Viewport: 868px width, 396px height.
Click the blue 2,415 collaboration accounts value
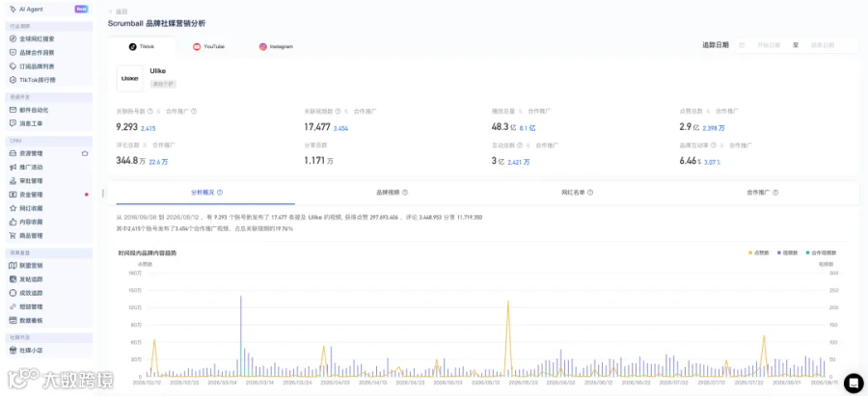click(x=149, y=128)
